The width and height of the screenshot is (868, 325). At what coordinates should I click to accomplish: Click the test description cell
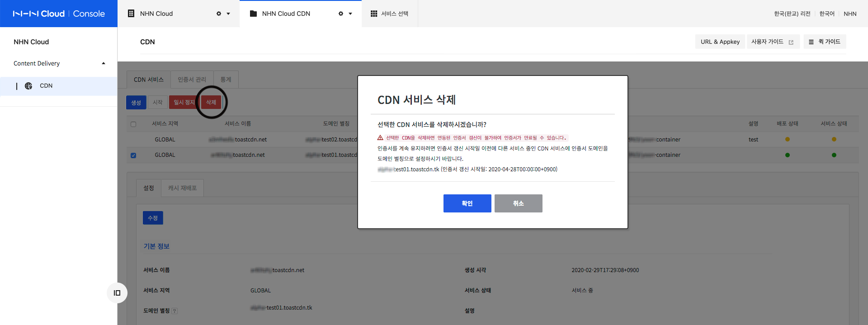coord(753,140)
